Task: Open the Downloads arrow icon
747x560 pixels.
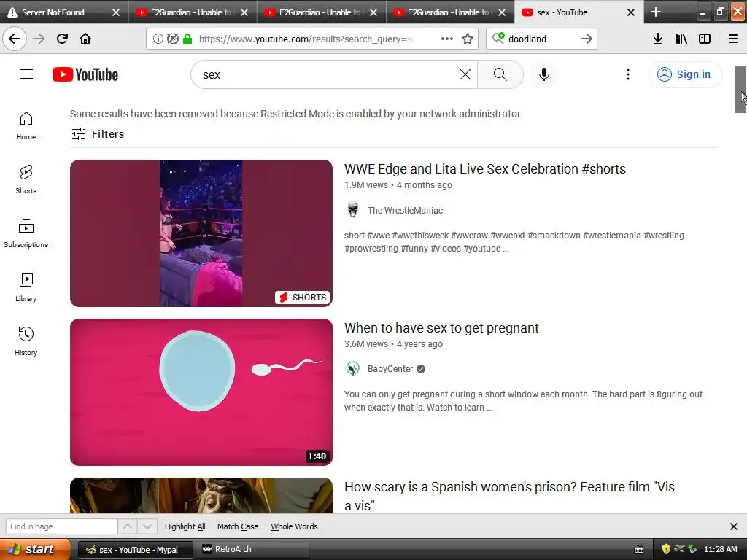Action: click(x=658, y=39)
